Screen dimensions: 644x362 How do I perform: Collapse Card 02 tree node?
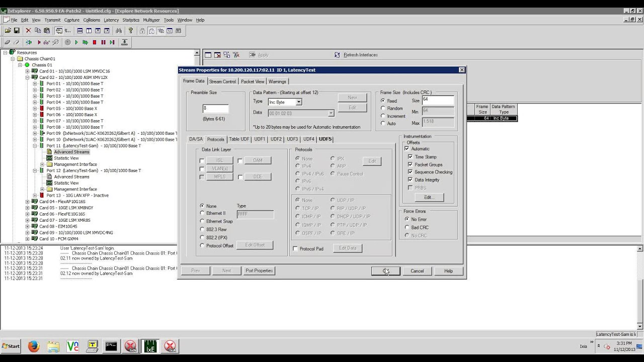[x=27, y=77]
